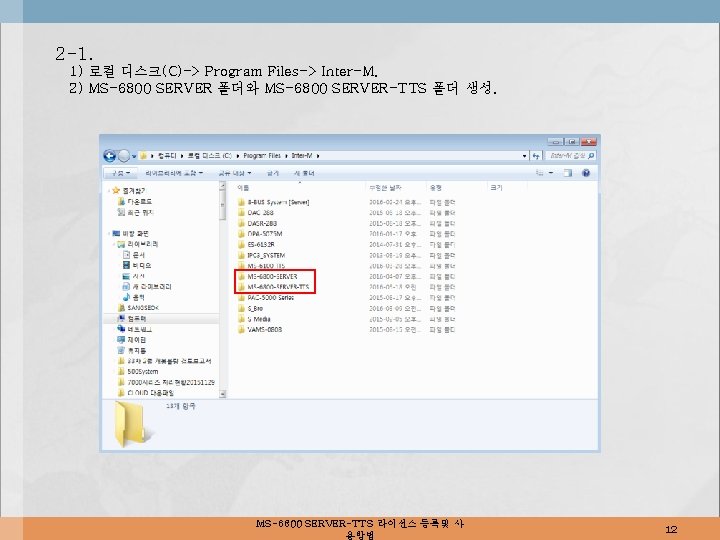Select the Inter-M breadcrumb segment
The width and height of the screenshot is (720, 540).
click(302, 156)
